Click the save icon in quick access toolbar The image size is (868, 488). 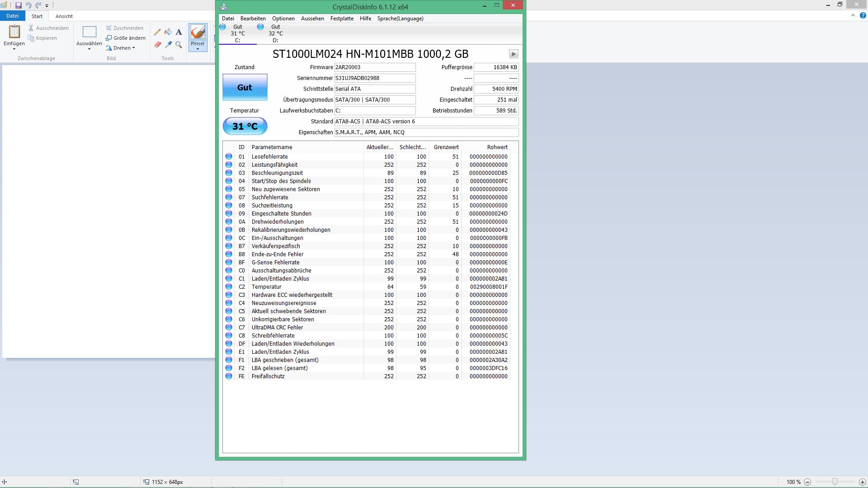coord(19,5)
